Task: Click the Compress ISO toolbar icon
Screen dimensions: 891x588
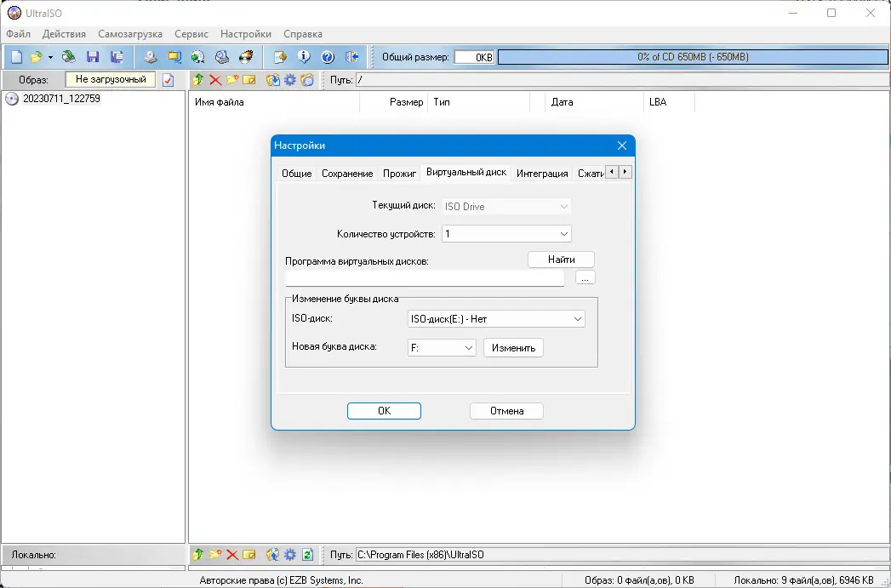Action: 174,57
